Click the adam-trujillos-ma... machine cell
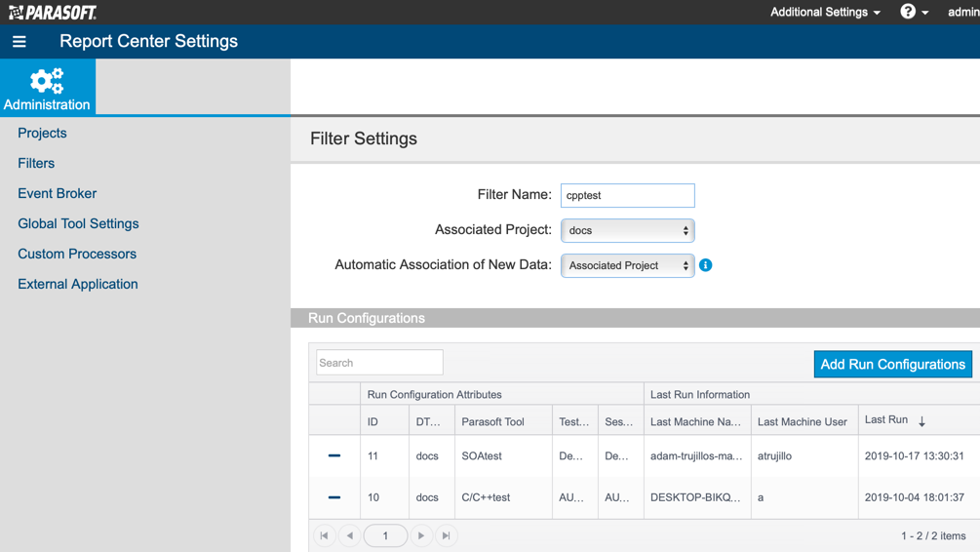980x552 pixels. click(x=697, y=455)
